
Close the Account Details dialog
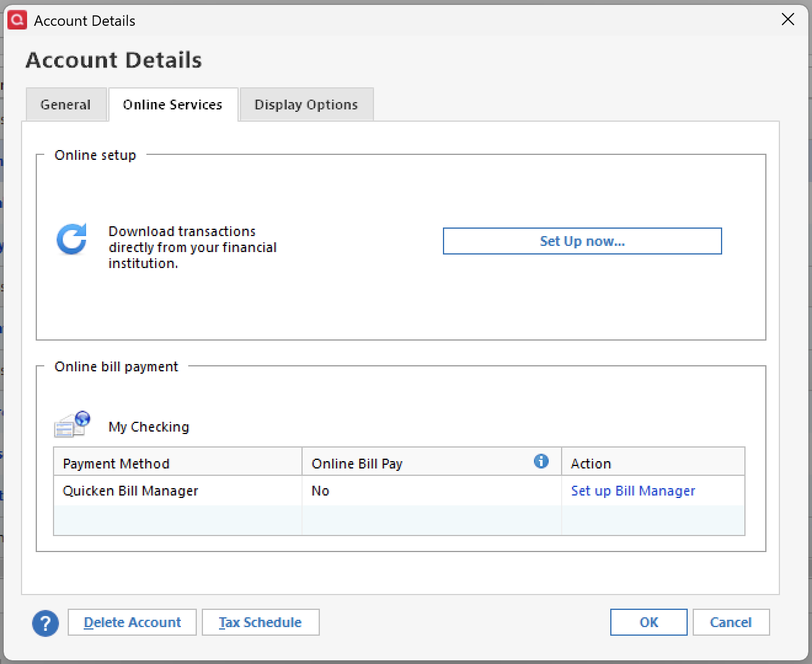[788, 20]
